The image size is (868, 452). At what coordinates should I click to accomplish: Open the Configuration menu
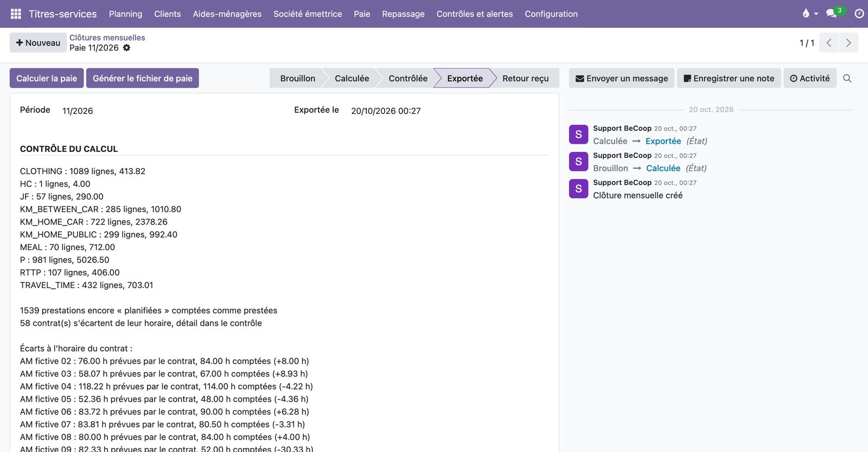click(x=551, y=14)
